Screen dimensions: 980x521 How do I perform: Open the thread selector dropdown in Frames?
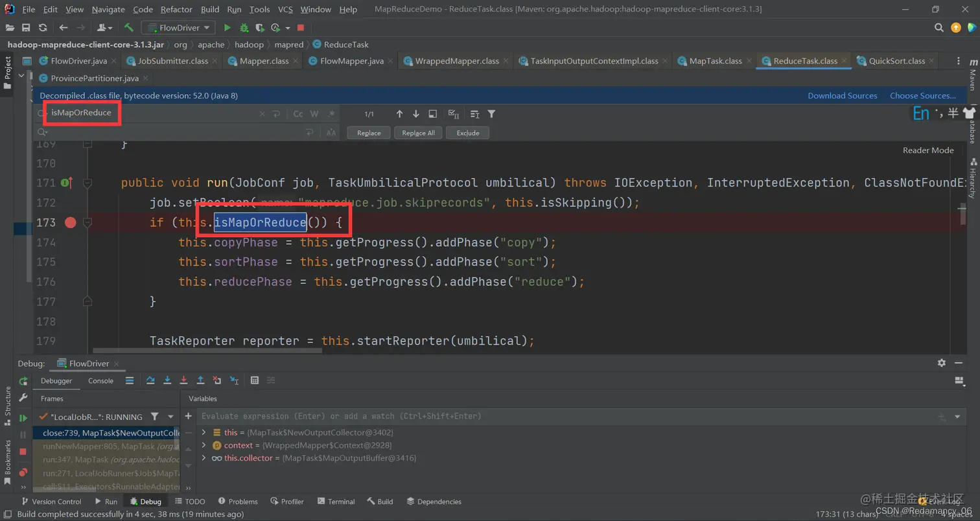(x=171, y=417)
